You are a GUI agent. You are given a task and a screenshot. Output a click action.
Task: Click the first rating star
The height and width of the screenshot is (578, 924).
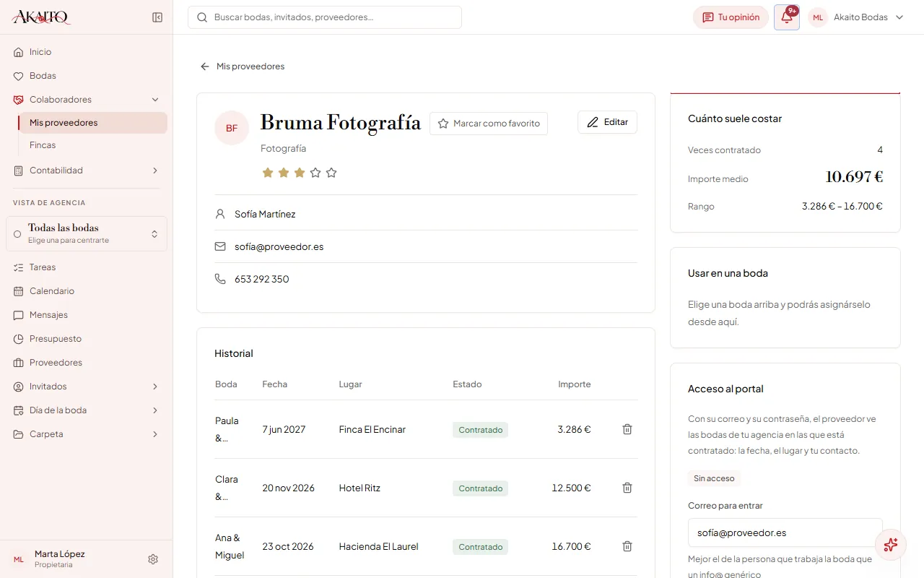pos(268,173)
